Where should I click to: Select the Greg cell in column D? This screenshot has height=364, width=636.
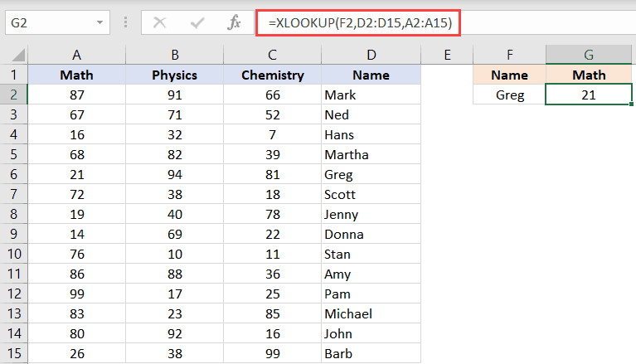(x=371, y=174)
